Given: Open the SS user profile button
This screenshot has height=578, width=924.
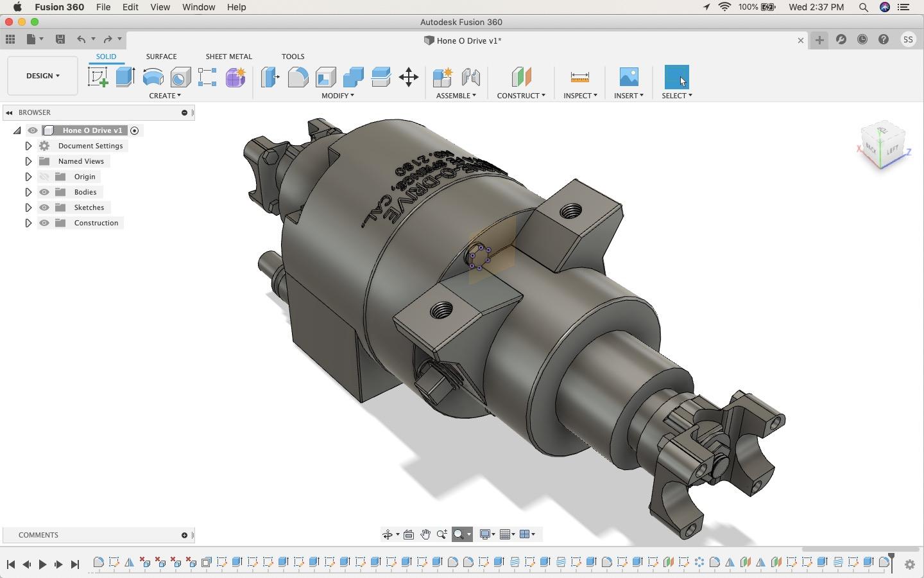Looking at the screenshot, I should pos(908,40).
